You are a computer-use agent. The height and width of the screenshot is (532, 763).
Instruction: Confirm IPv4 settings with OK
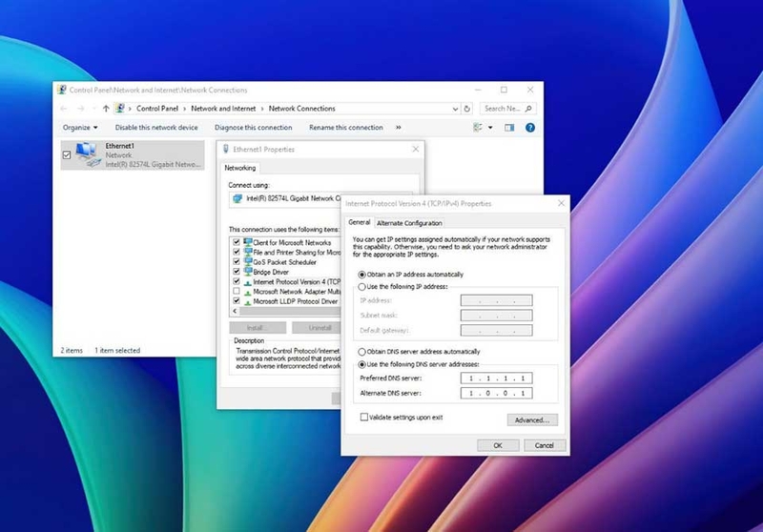click(498, 445)
